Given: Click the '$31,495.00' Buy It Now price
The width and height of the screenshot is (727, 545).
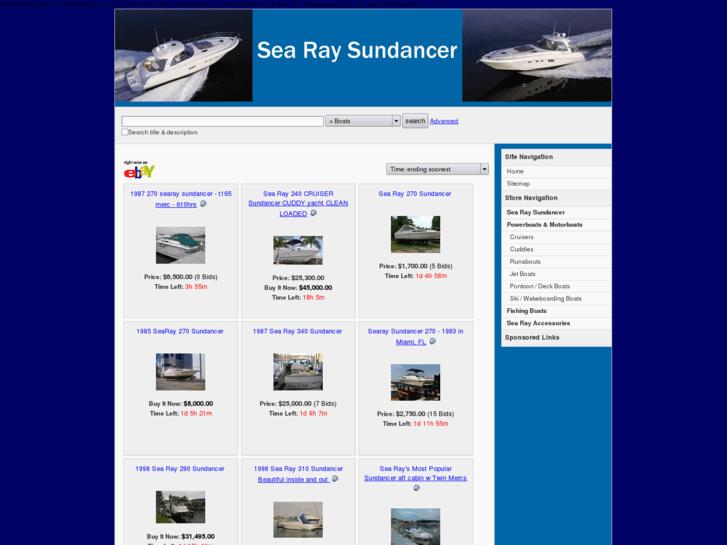Looking at the screenshot, I should [x=198, y=536].
